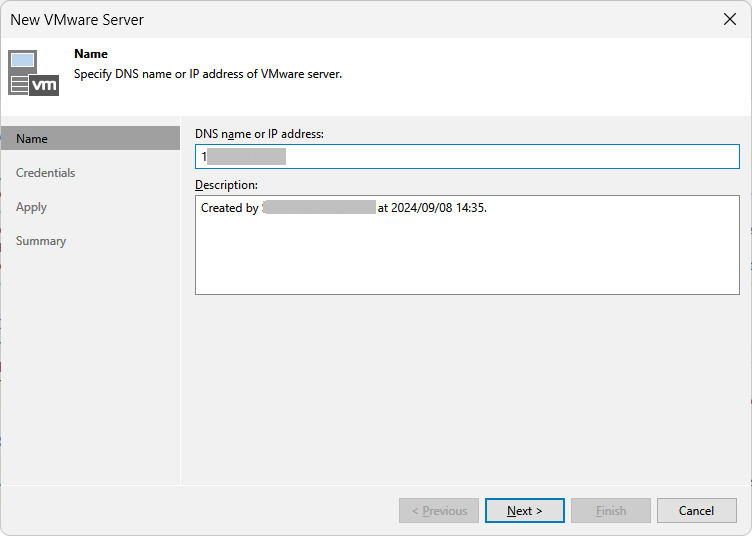Click inside the Description text box
The height and width of the screenshot is (536, 752).
[467, 245]
